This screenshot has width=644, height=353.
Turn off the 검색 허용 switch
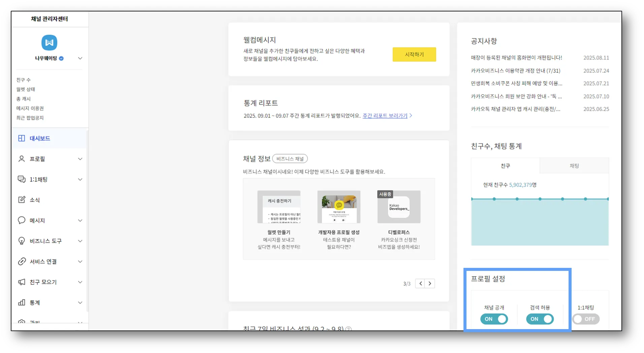[540, 319]
